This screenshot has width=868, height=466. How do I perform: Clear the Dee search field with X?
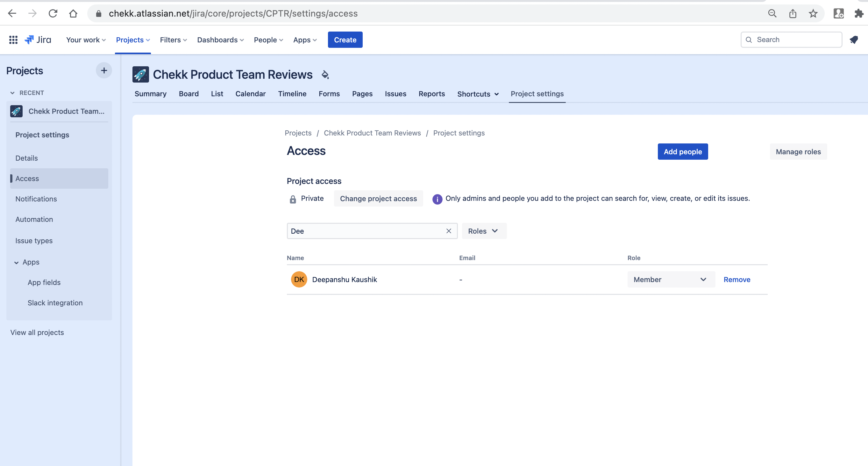click(449, 231)
